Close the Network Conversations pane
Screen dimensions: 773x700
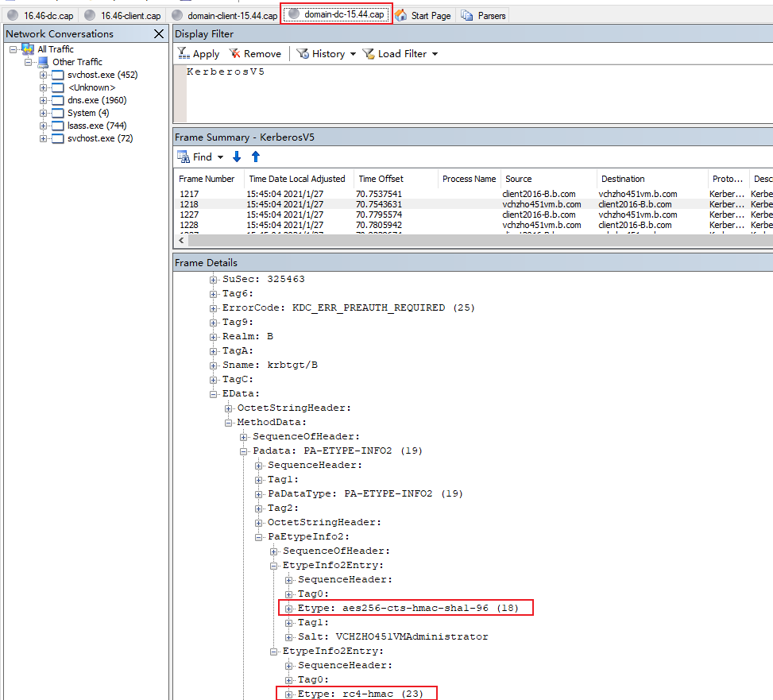click(159, 34)
